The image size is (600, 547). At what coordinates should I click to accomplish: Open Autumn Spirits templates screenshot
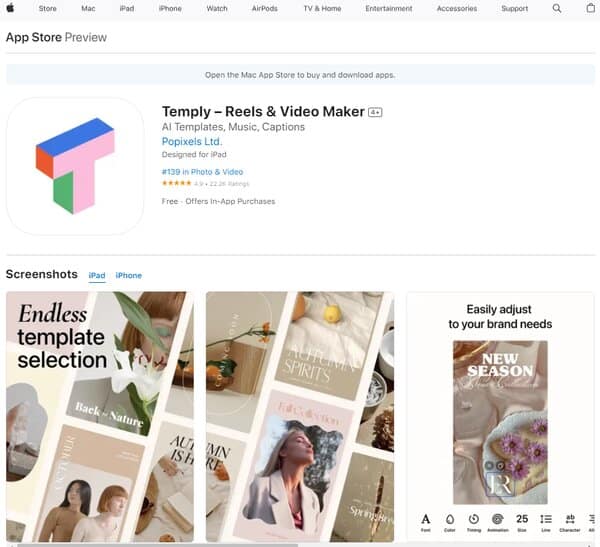[300, 417]
